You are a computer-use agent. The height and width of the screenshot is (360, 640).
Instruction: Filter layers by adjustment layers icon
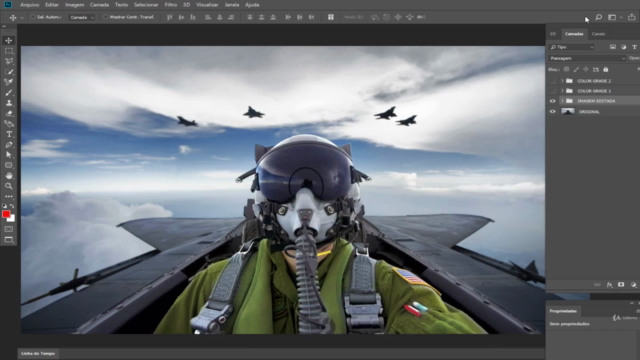pyautogui.click(x=623, y=47)
